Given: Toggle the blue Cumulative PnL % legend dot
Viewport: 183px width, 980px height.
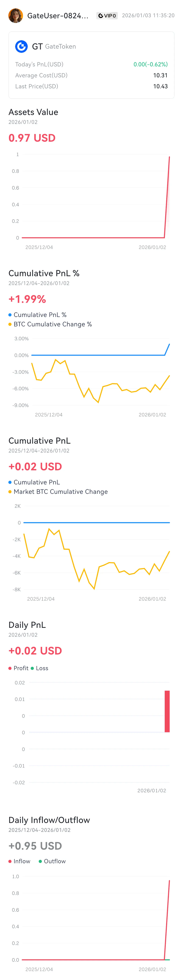Looking at the screenshot, I should click(10, 315).
